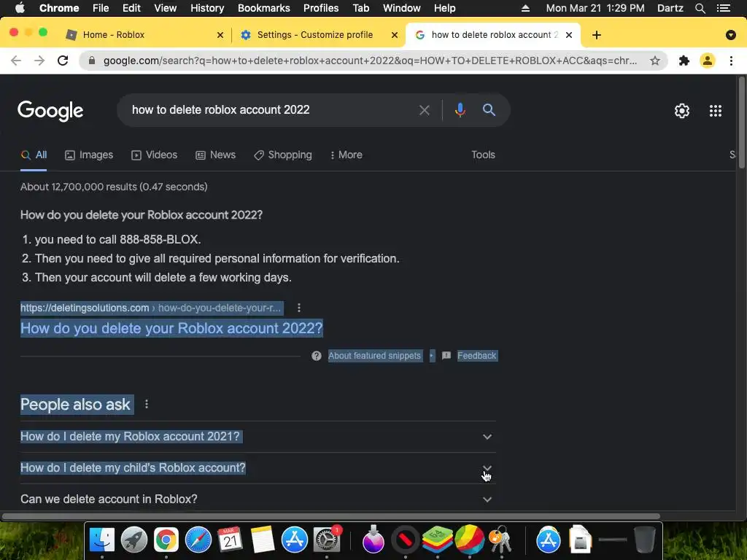Screen dimensions: 747x560
Task: Open Trash in the Dock
Action: click(645, 540)
